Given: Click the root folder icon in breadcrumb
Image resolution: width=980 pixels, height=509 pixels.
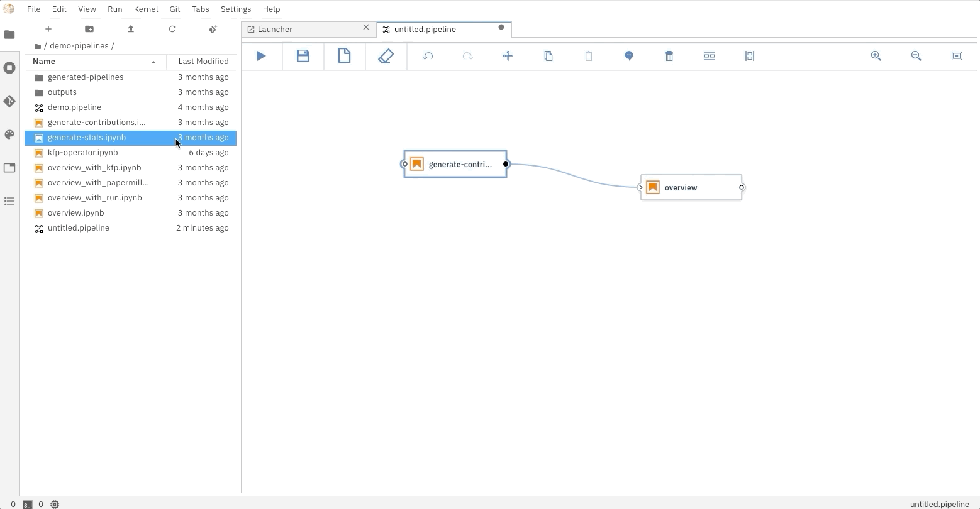Looking at the screenshot, I should (x=38, y=46).
